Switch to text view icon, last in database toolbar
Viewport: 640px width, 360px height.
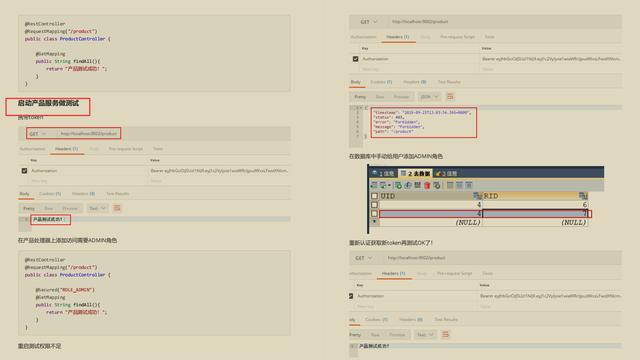(469, 185)
